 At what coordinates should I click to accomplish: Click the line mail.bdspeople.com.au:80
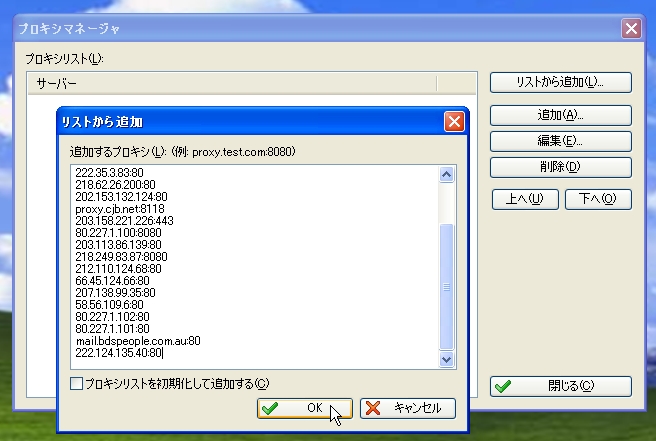click(138, 341)
